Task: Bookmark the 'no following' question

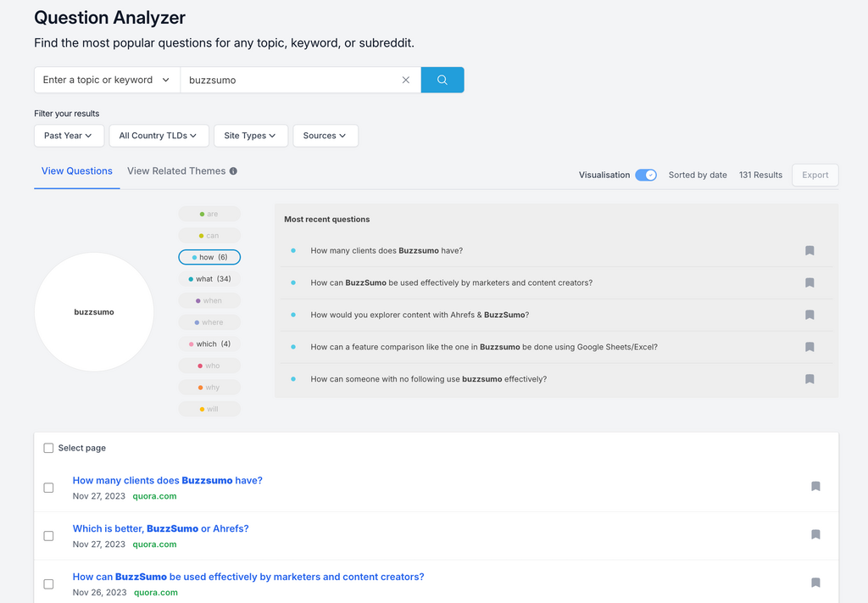Action: [810, 379]
